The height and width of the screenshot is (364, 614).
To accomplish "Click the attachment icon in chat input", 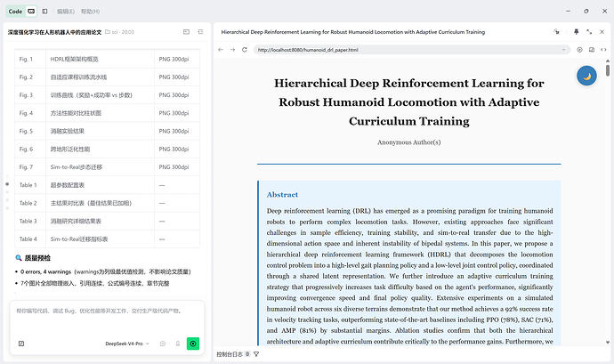I will [x=21, y=344].
